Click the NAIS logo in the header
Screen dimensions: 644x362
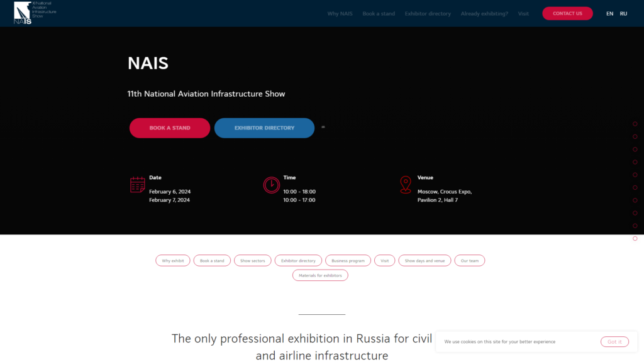tap(35, 13)
